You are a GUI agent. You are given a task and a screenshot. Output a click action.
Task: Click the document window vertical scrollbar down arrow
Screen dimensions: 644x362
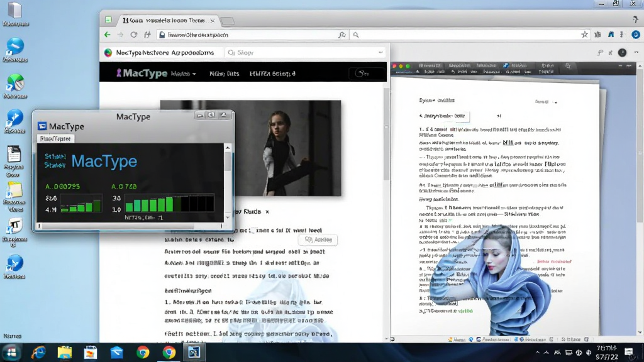pyautogui.click(x=640, y=333)
